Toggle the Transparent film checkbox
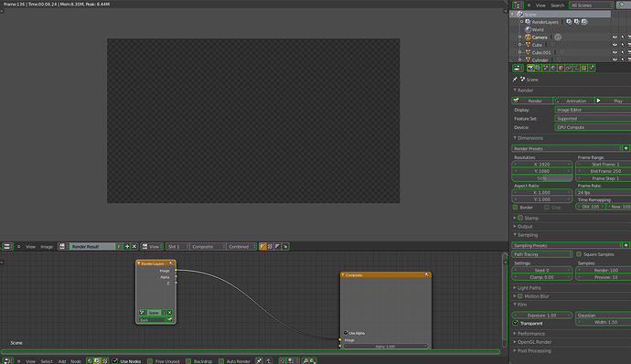Viewport: 631px width, 364px height. (516, 323)
